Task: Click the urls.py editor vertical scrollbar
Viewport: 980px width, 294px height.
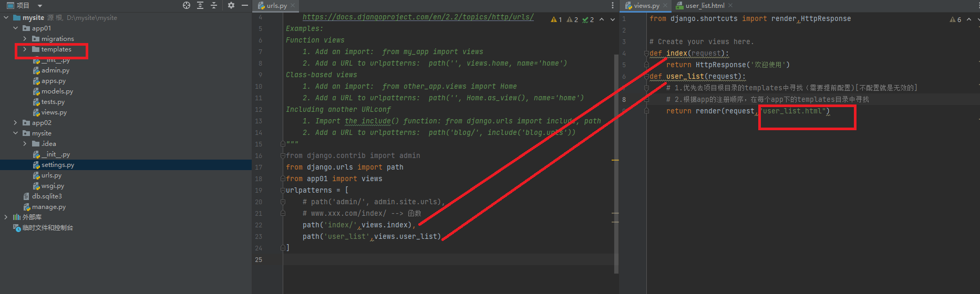Action: click(616, 157)
